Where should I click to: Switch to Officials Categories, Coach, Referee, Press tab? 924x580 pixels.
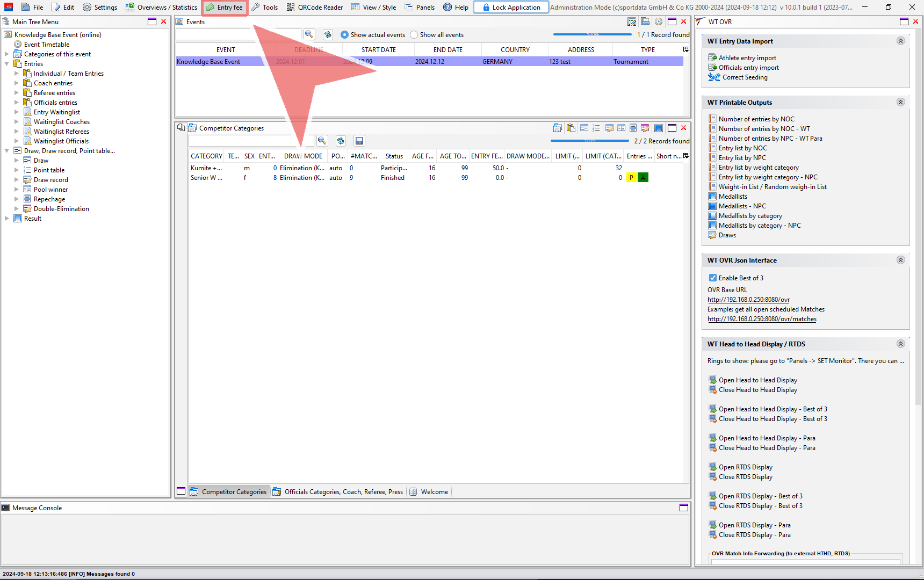[337, 492]
